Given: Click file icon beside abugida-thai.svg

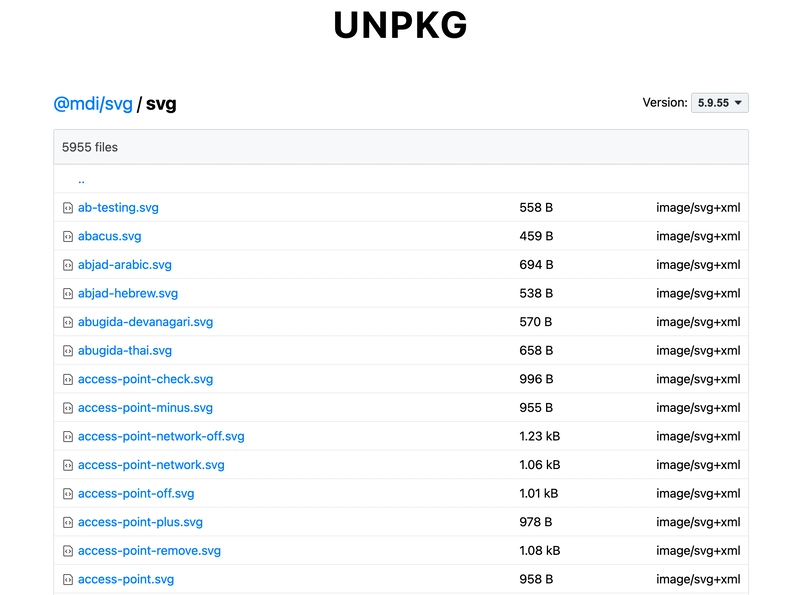Looking at the screenshot, I should pyautogui.click(x=68, y=351).
